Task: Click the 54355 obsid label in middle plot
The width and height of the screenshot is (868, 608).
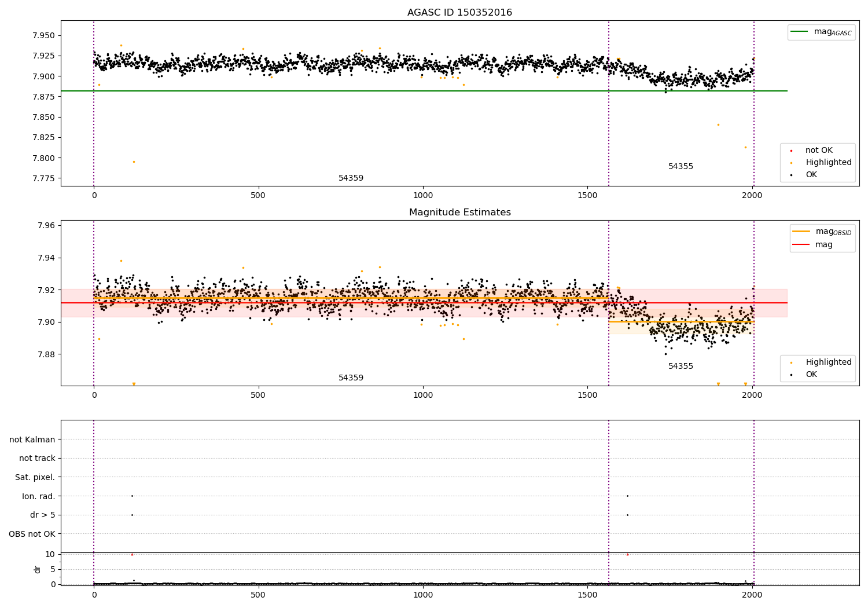Action: click(x=681, y=367)
